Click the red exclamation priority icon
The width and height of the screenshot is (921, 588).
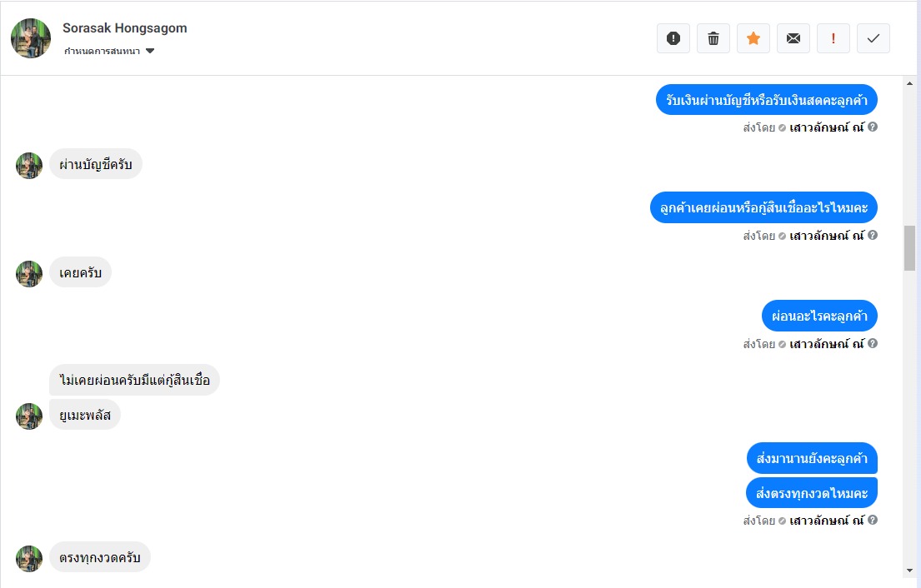pos(833,39)
